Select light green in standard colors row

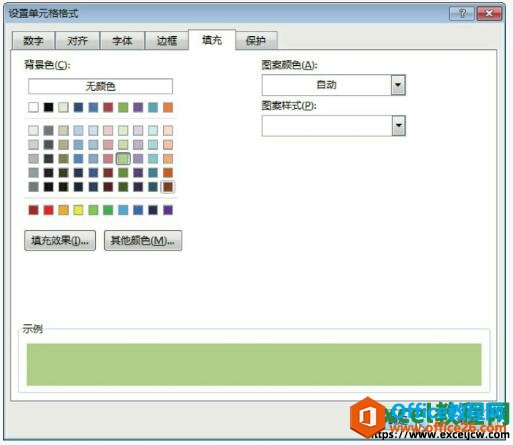(x=93, y=210)
